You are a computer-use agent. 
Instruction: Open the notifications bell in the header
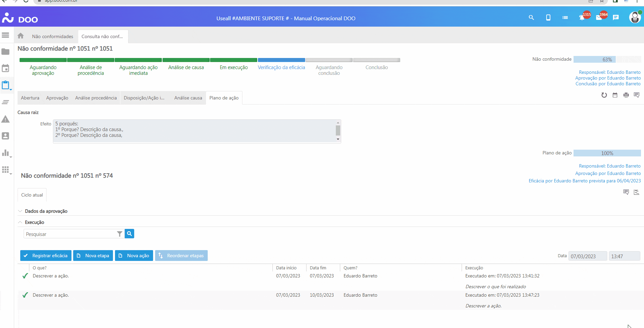pos(582,18)
